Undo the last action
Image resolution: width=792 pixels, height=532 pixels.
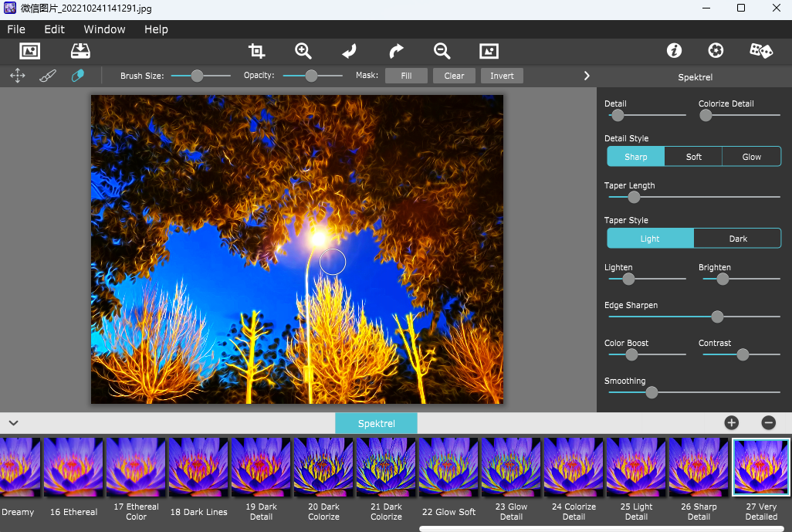pos(349,51)
